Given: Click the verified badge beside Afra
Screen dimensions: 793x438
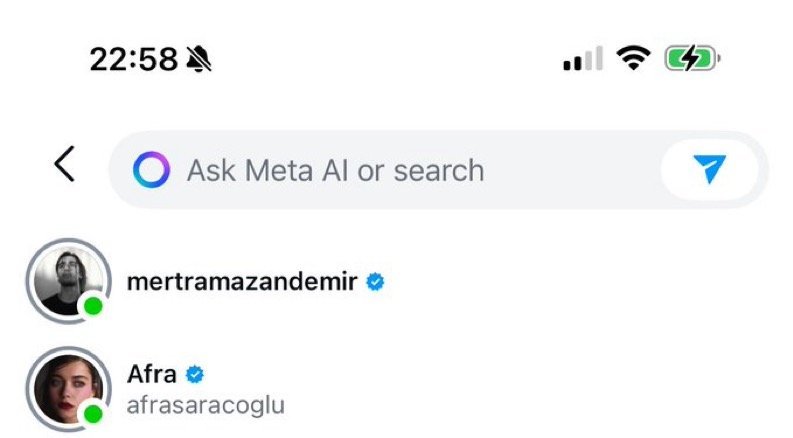Looking at the screenshot, I should (196, 375).
